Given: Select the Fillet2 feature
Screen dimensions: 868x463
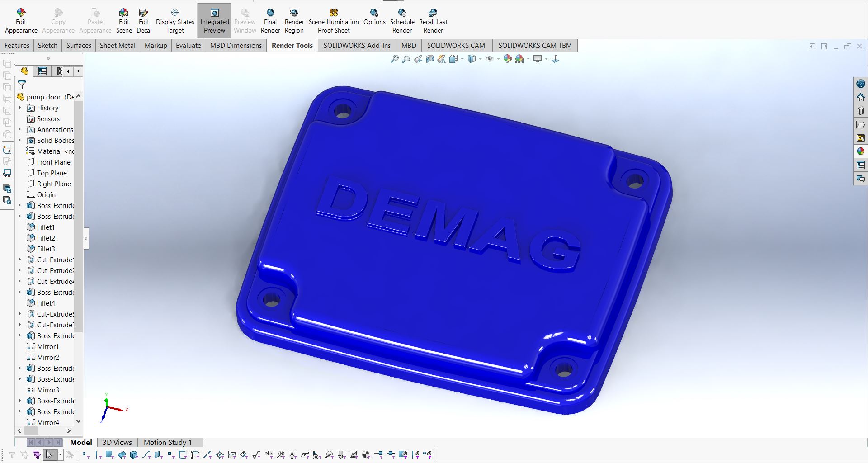Looking at the screenshot, I should click(41, 238).
